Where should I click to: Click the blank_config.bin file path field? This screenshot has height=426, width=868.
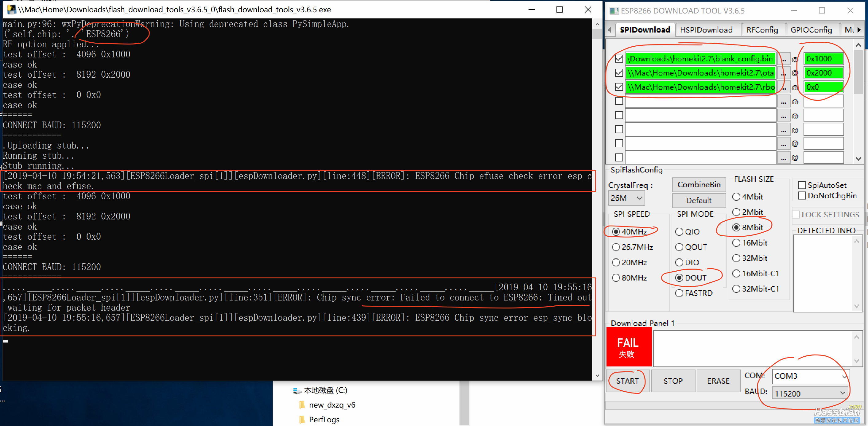[700, 59]
